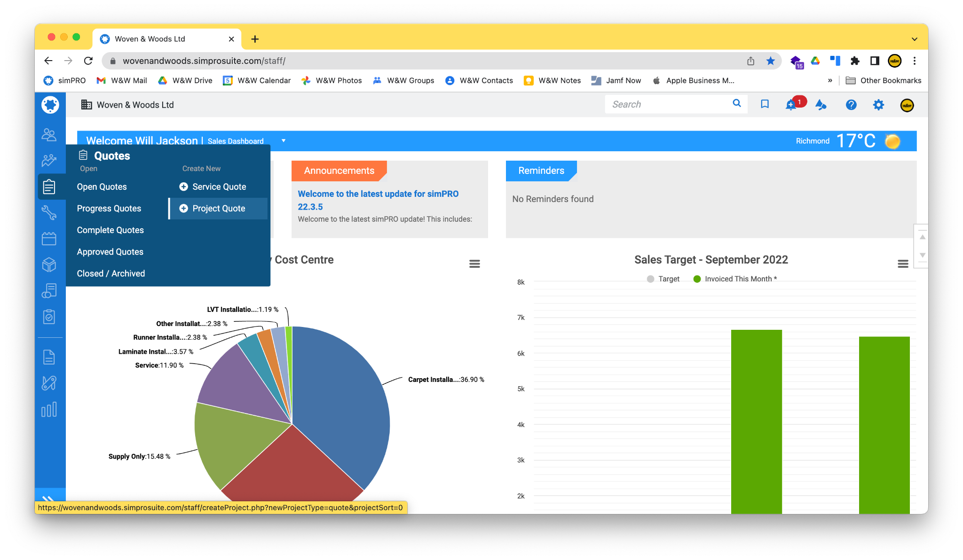Open the Leads sidebar icon

point(49,161)
